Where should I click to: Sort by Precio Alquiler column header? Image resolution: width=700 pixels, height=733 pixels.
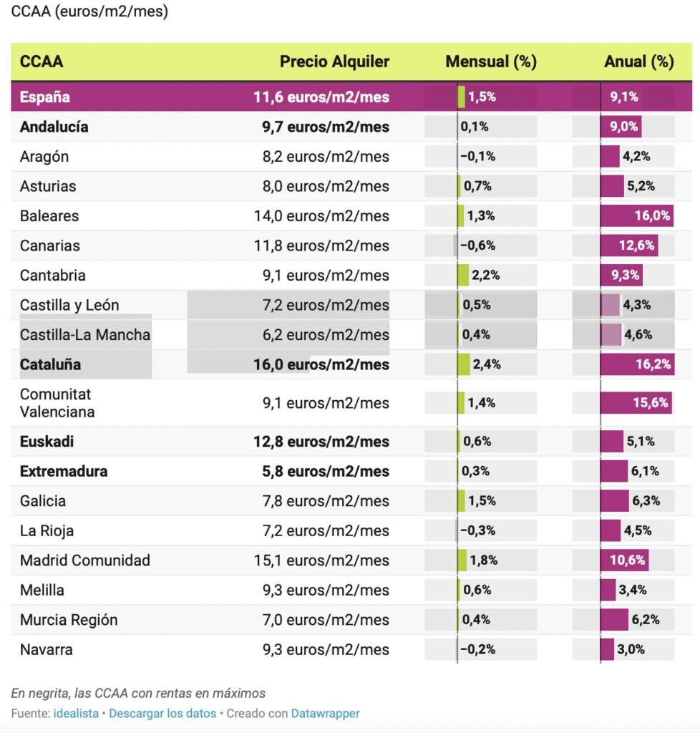334,62
